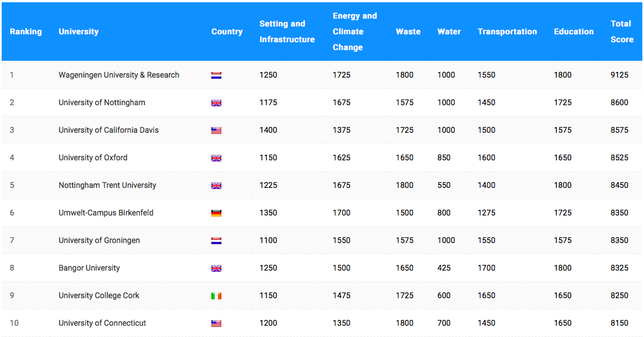
Task: Click total score 8575 for California Davis
Action: click(x=619, y=130)
